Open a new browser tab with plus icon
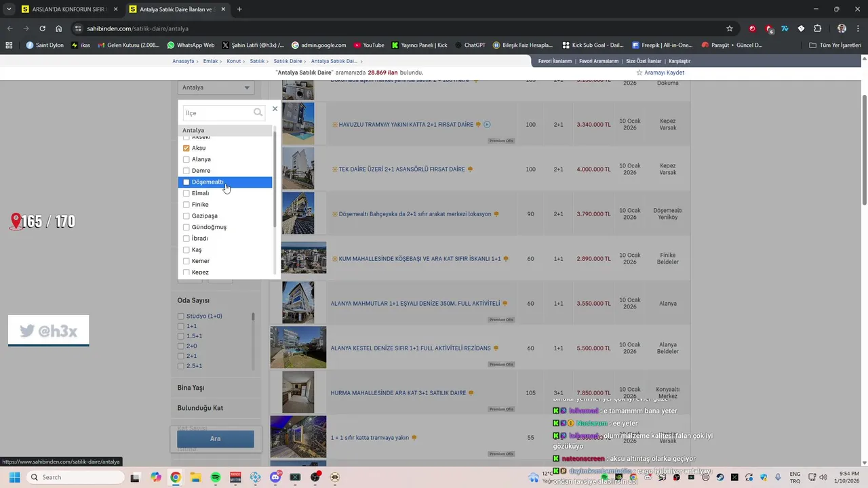This screenshot has height=488, width=868. point(239,9)
